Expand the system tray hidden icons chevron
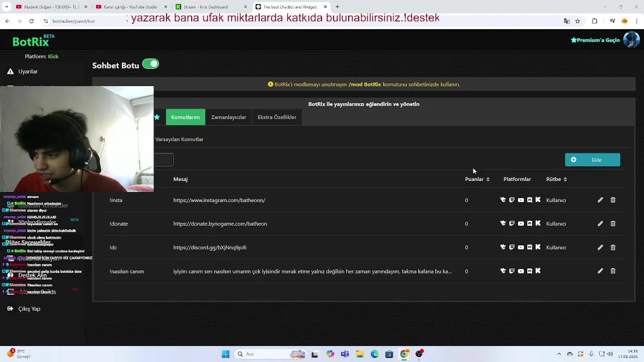 [559, 354]
